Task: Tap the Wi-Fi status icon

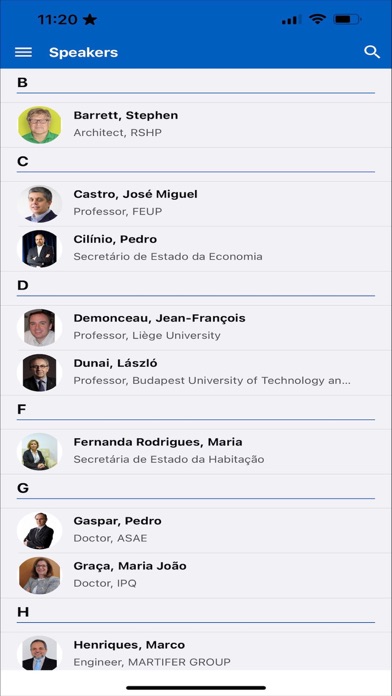Action: pos(317,20)
